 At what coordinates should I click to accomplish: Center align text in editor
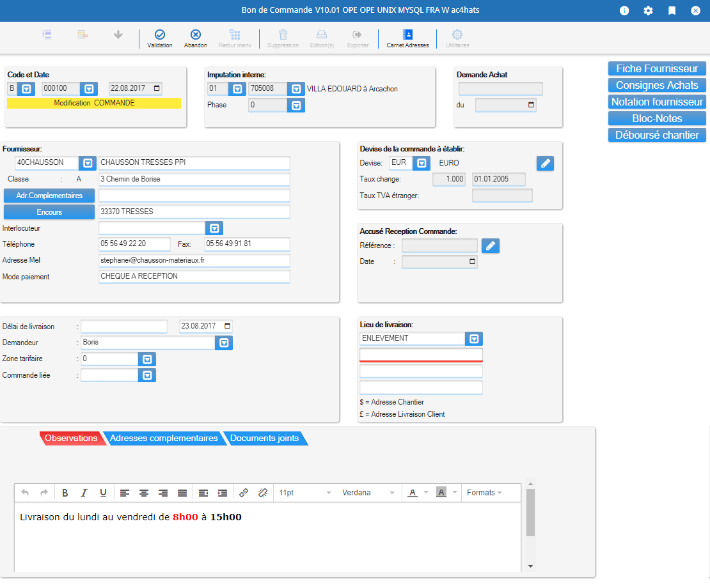tap(143, 493)
